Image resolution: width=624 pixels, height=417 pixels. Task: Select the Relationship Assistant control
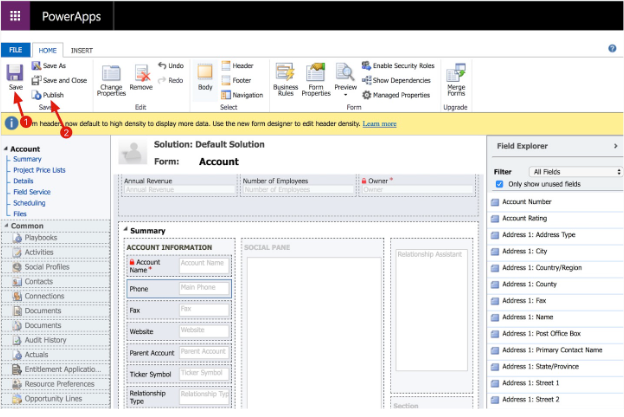tap(432, 310)
